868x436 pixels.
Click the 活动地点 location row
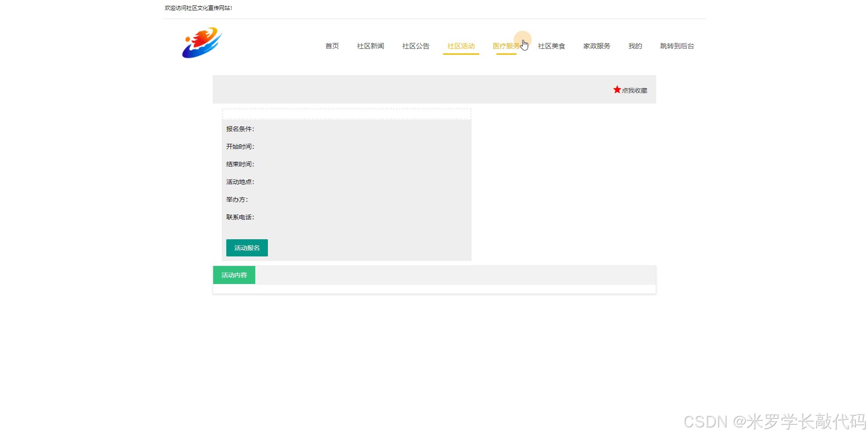240,181
